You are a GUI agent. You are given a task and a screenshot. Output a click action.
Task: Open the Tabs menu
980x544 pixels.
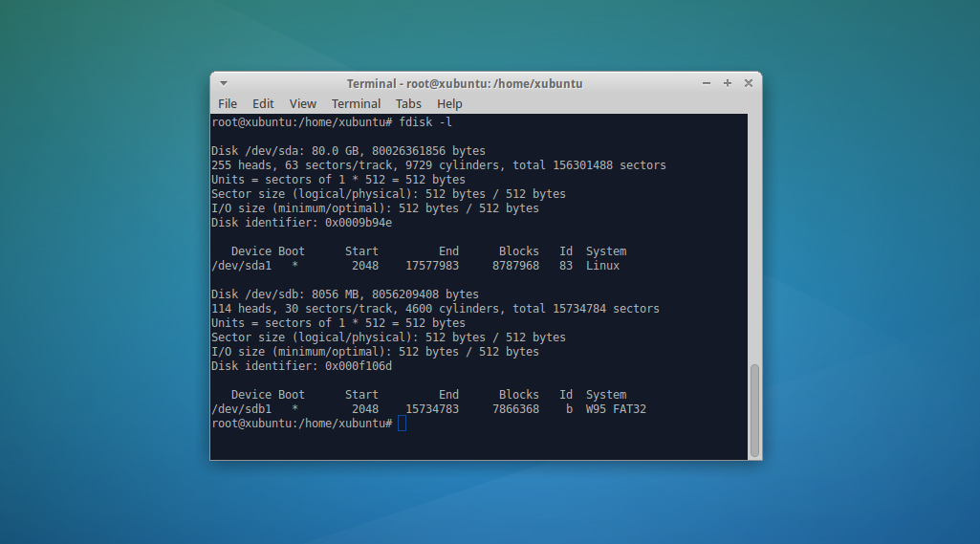(x=408, y=104)
